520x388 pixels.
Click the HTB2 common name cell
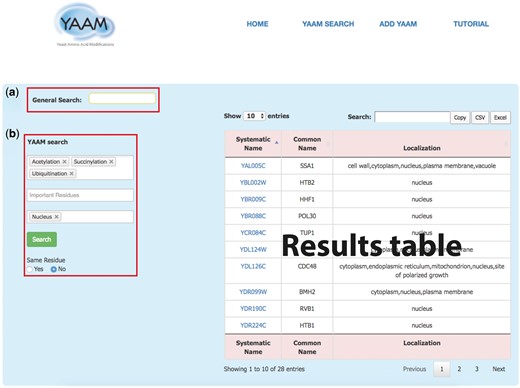307,183
